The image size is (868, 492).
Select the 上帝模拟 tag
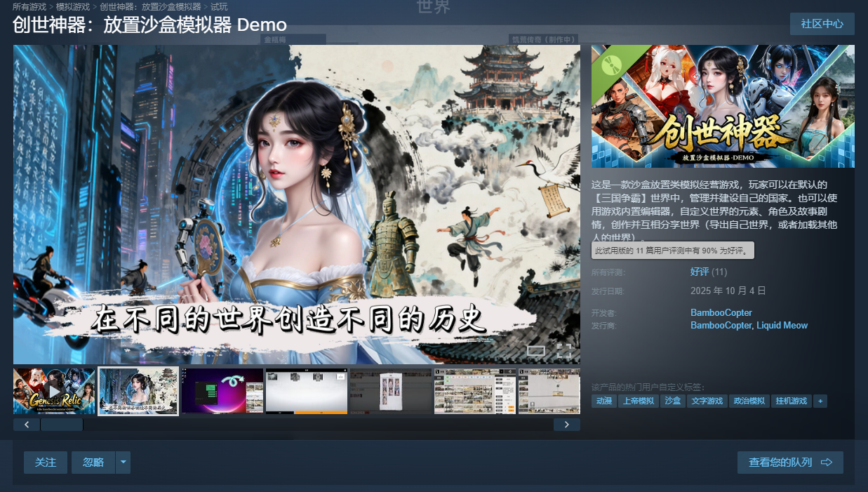click(638, 401)
